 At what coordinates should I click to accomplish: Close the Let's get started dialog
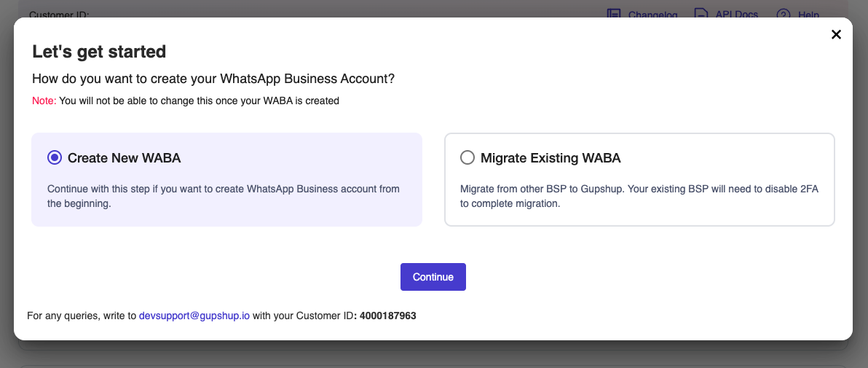(x=836, y=34)
